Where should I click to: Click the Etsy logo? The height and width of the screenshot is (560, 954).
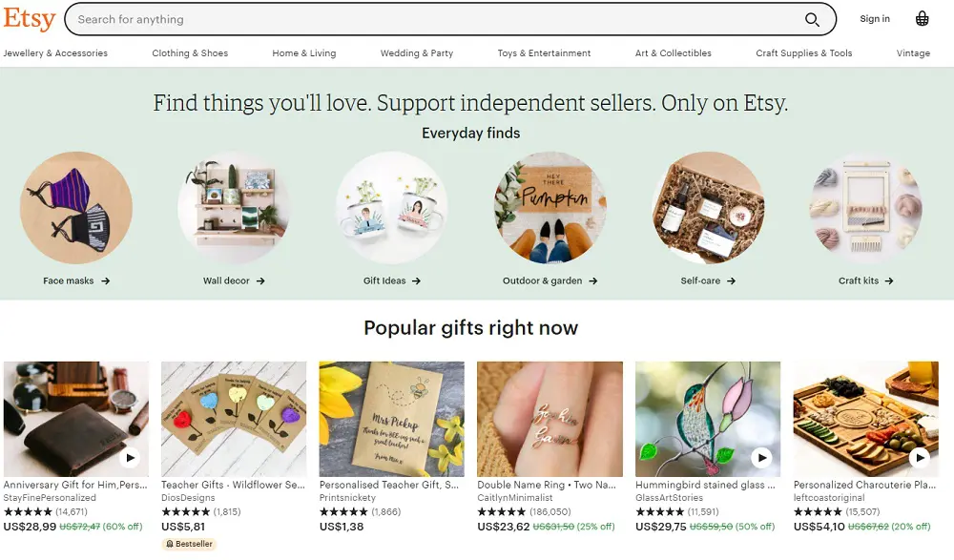(29, 19)
